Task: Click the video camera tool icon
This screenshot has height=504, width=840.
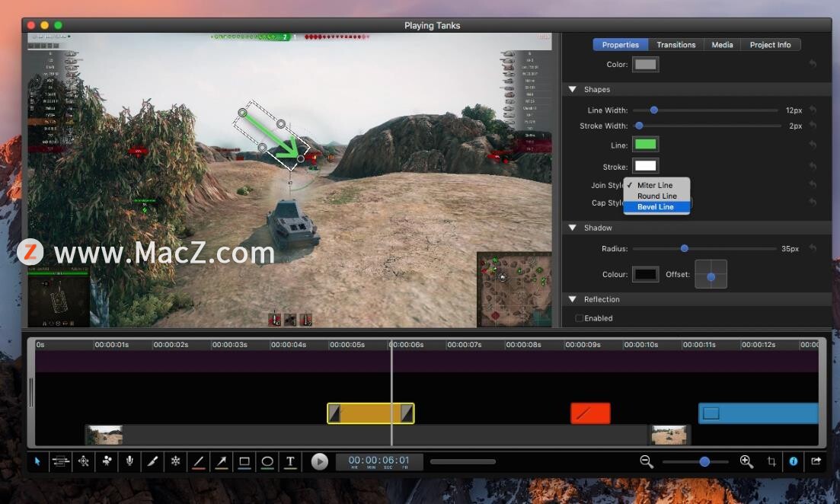Action: tap(107, 461)
